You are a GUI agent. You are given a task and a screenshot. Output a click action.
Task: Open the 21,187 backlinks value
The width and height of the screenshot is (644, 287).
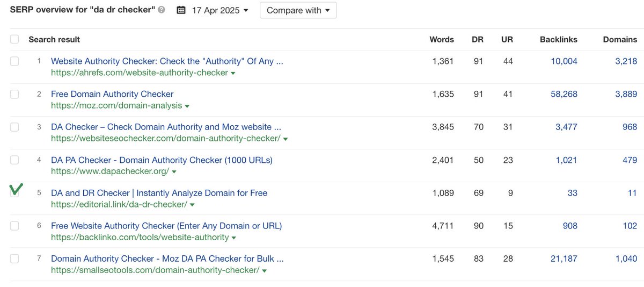(x=564, y=259)
